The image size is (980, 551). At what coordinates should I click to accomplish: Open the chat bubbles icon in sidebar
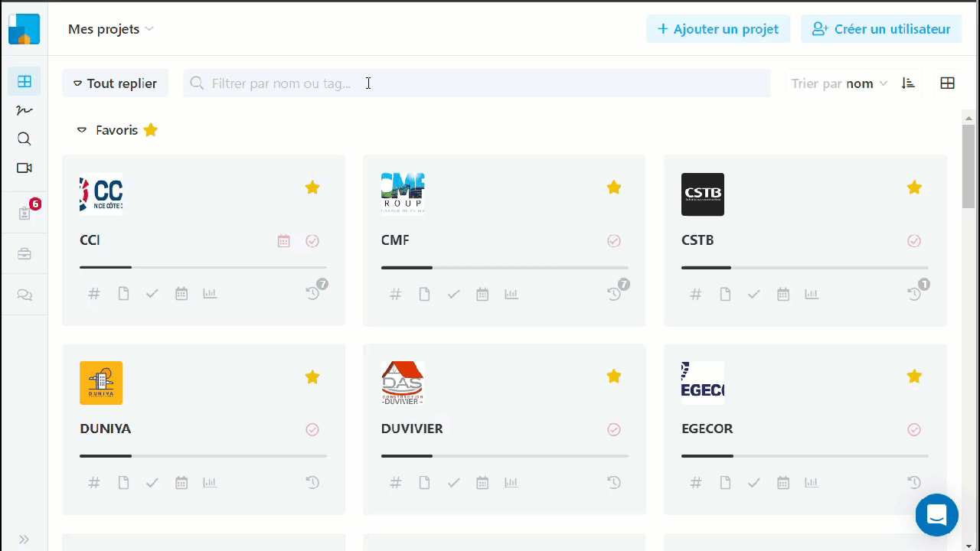click(24, 295)
